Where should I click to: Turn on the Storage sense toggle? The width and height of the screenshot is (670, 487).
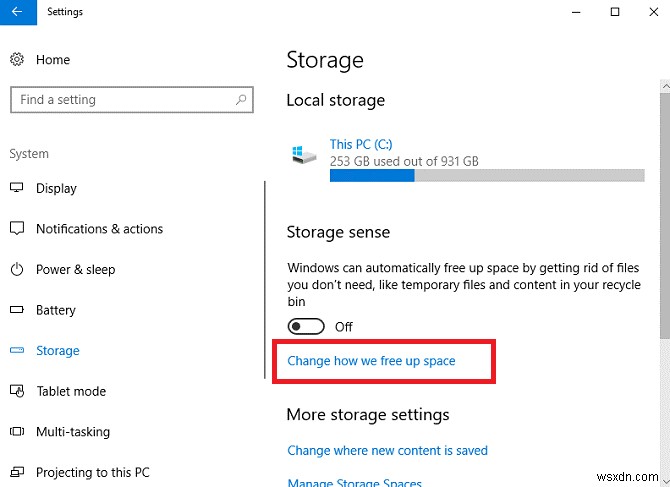click(306, 326)
